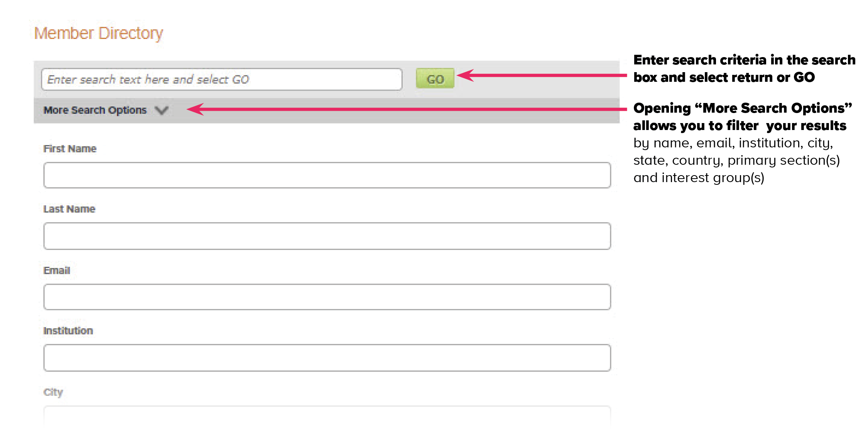This screenshot has height=434, width=868.
Task: Click the Email label text
Action: coord(57,270)
